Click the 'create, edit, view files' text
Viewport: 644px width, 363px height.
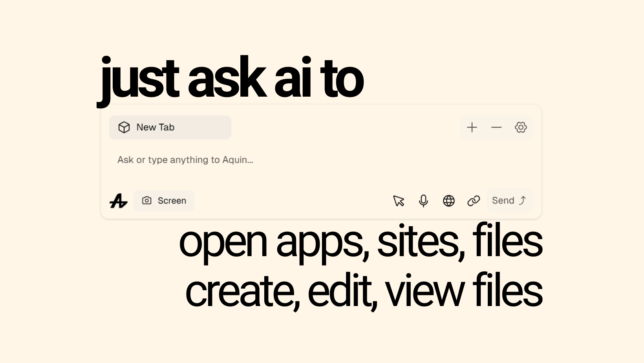pos(364,291)
